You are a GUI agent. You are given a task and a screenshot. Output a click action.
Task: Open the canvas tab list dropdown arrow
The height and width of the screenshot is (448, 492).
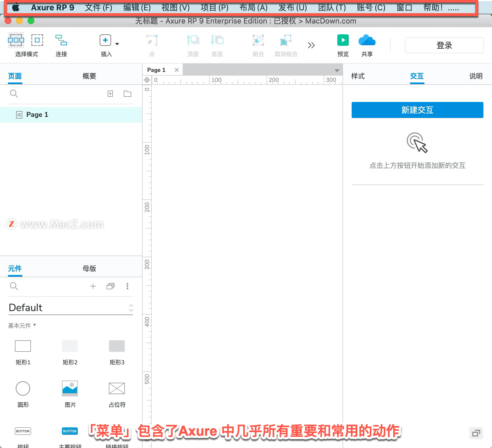coord(337,70)
